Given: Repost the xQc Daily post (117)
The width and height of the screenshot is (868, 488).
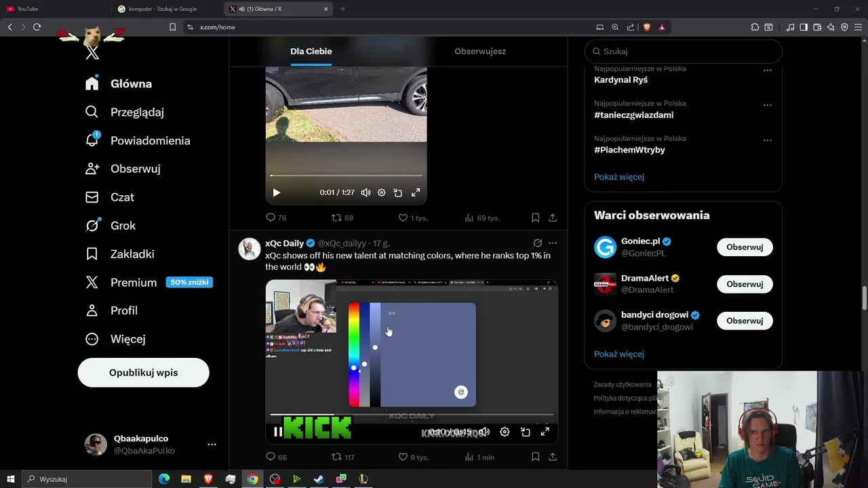Looking at the screenshot, I should point(336,457).
